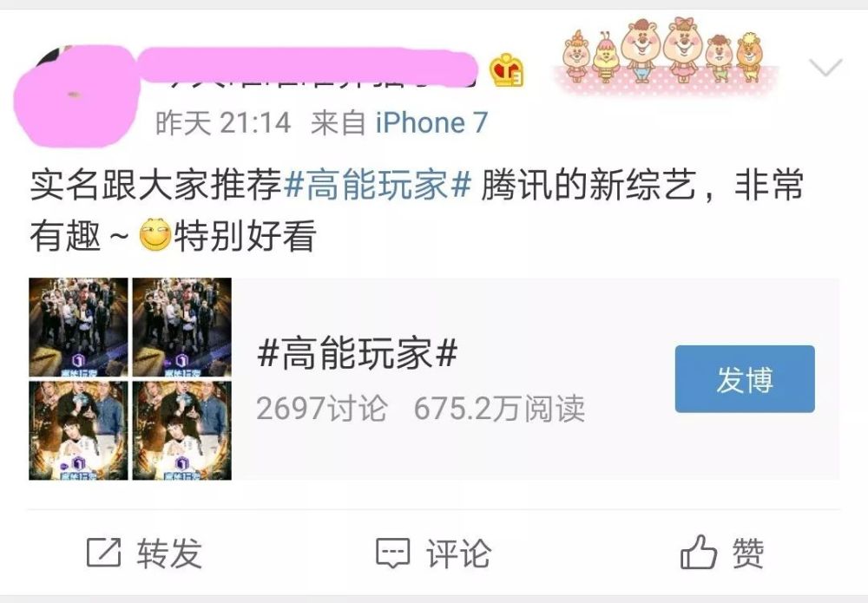
Task: Open the #高能玩家# hashtag link in post
Action: [378, 185]
